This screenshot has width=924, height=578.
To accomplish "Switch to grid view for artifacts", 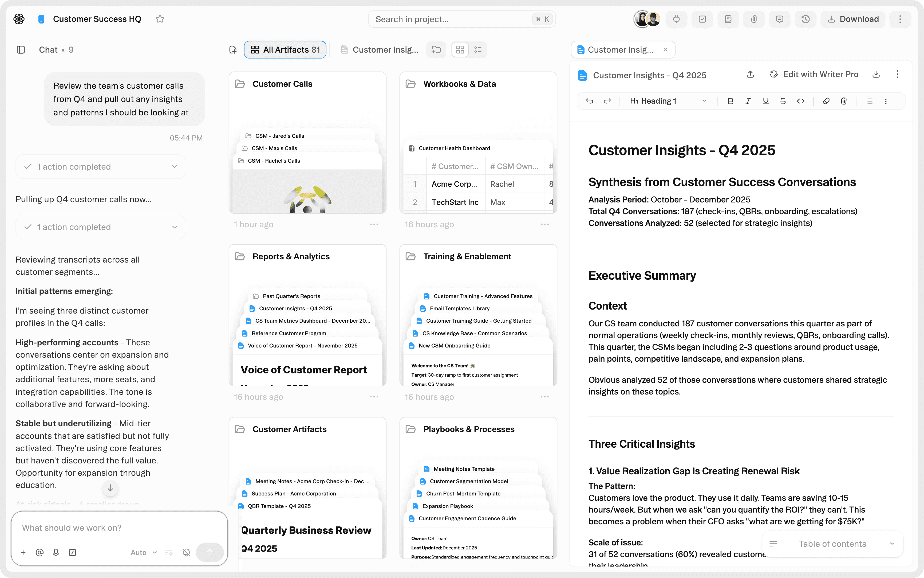I will click(x=460, y=50).
